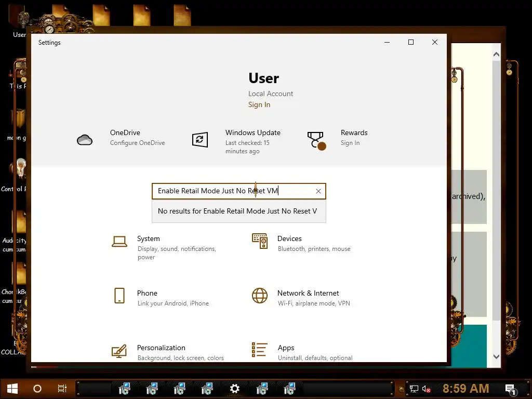
Task: Select the This PC desktop icon
Action: 17,75
